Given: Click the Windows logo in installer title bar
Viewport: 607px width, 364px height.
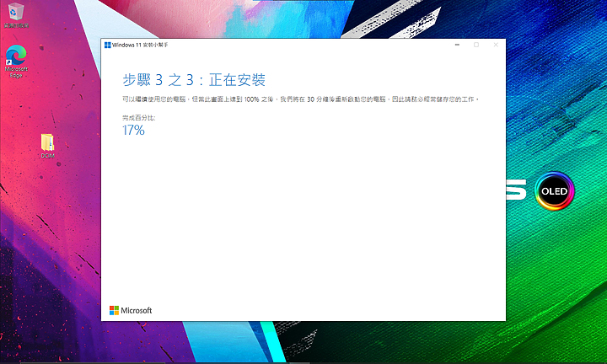Looking at the screenshot, I should pos(108,45).
